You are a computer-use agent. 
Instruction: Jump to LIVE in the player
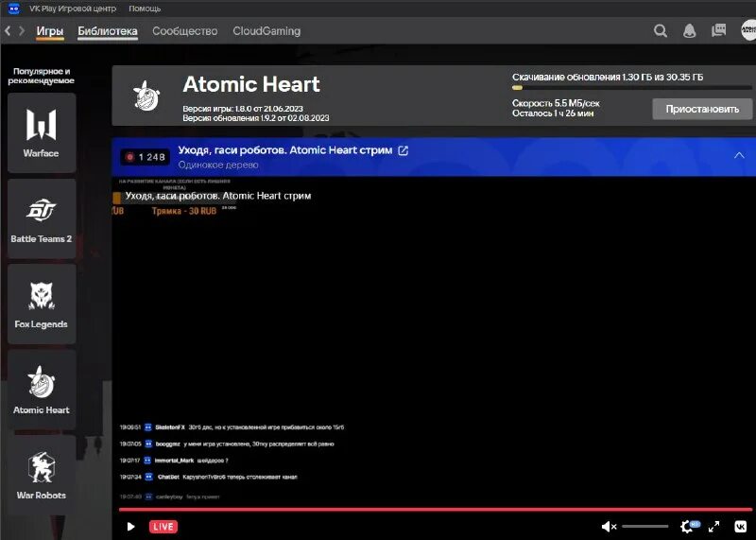163,527
